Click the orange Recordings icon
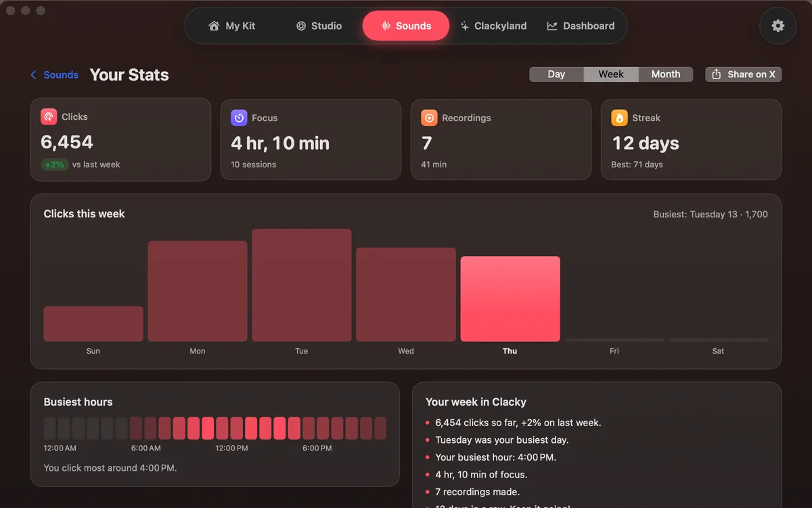812x508 pixels. click(x=429, y=118)
